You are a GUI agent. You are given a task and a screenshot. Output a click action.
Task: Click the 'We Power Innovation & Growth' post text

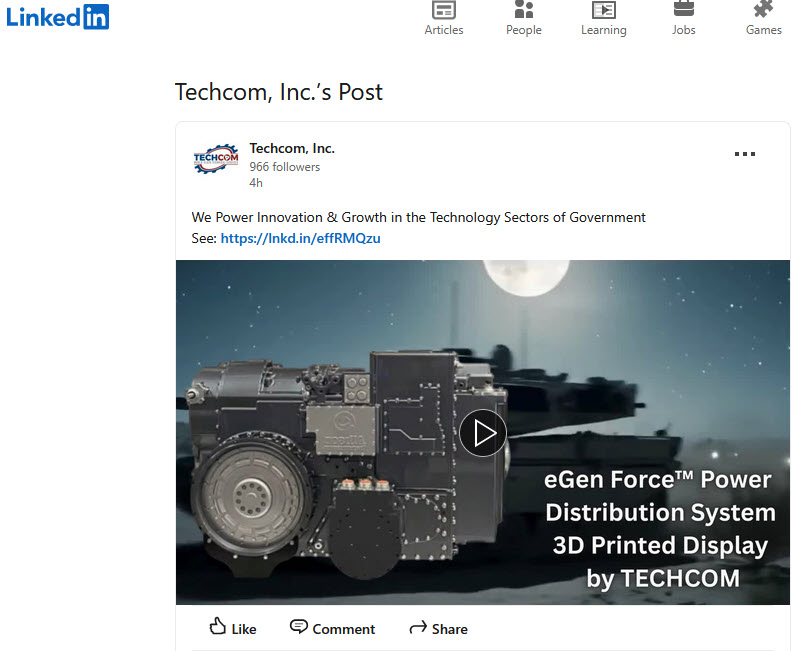[418, 217]
